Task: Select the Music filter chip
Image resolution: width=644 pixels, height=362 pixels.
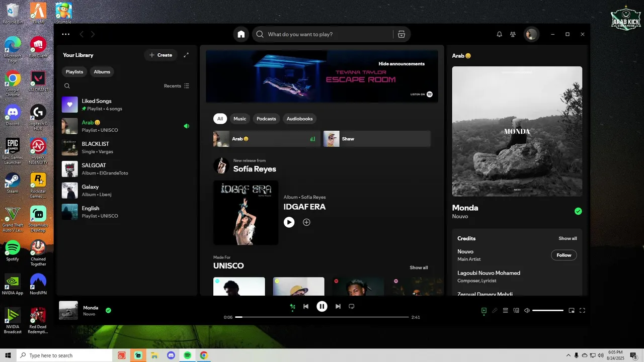Action: 240,119
